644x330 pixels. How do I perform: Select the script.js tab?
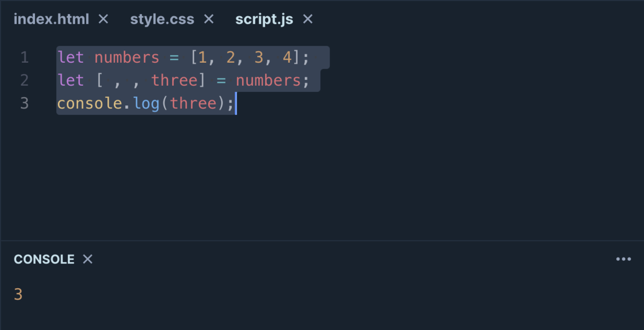[x=264, y=19]
